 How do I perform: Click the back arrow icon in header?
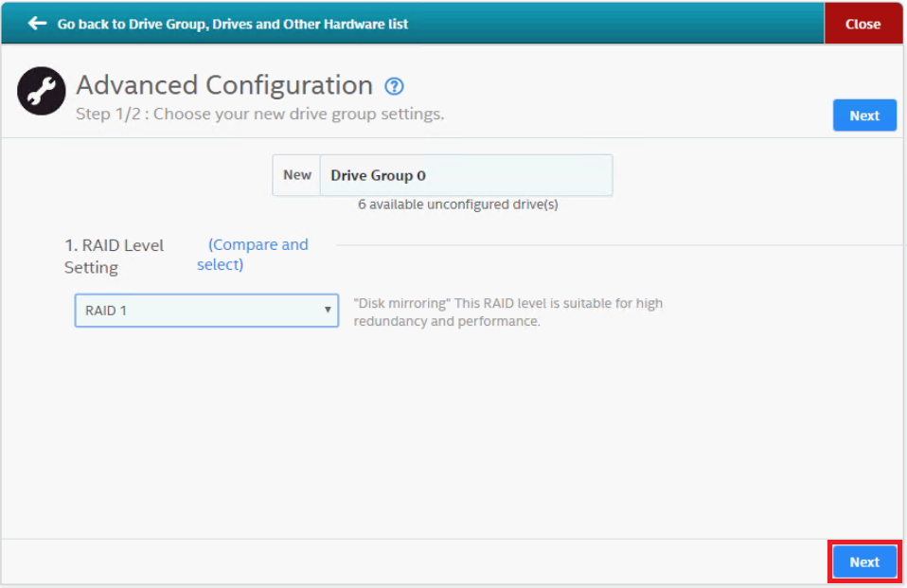click(x=37, y=24)
